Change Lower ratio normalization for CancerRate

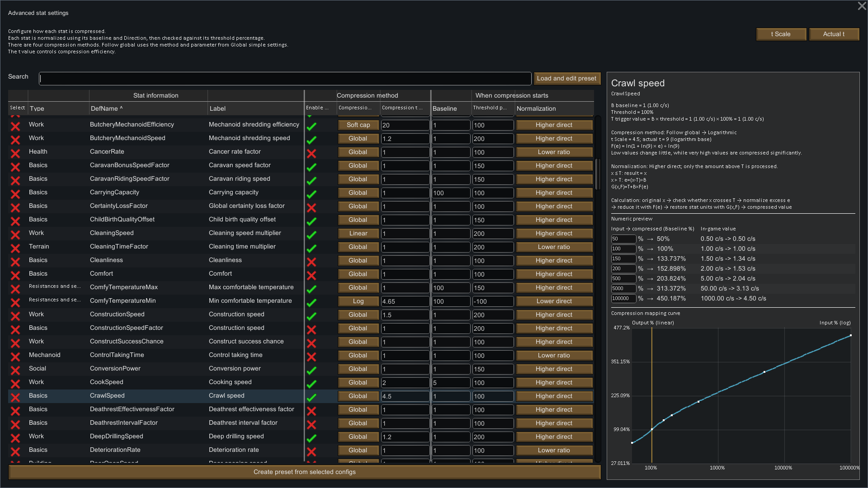(554, 152)
